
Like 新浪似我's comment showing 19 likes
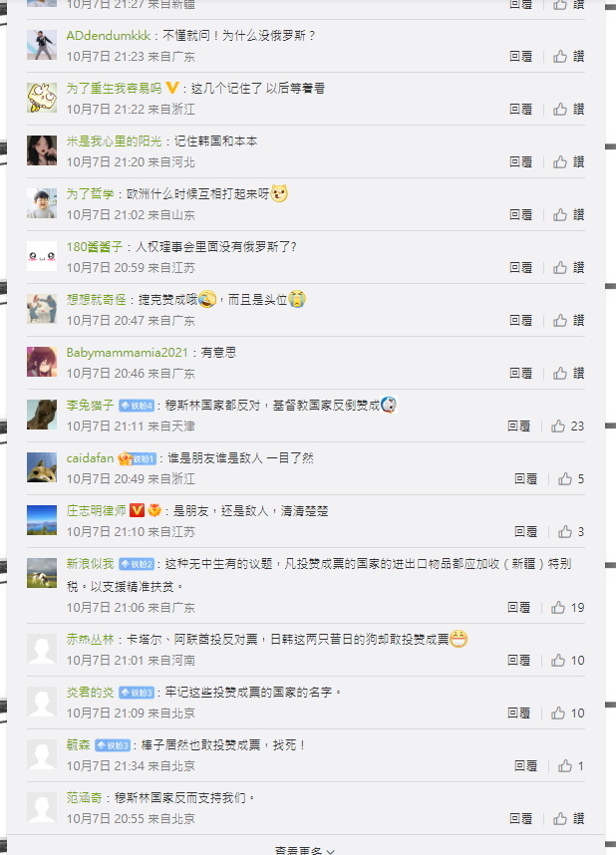point(558,608)
